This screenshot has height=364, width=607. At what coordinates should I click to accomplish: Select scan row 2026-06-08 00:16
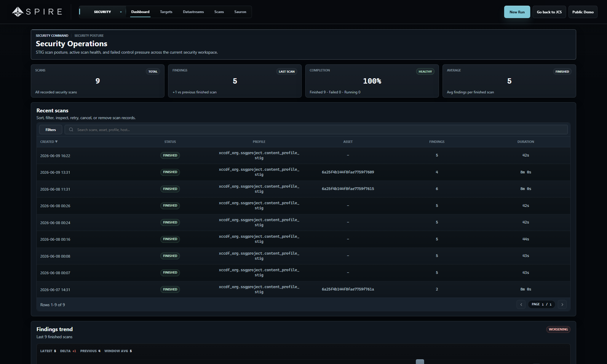coord(303,239)
